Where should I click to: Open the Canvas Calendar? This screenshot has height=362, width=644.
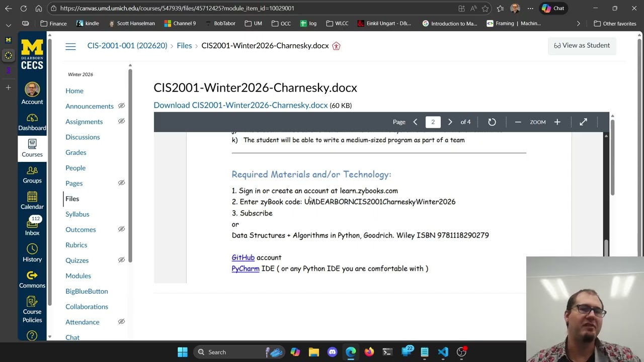click(32, 201)
